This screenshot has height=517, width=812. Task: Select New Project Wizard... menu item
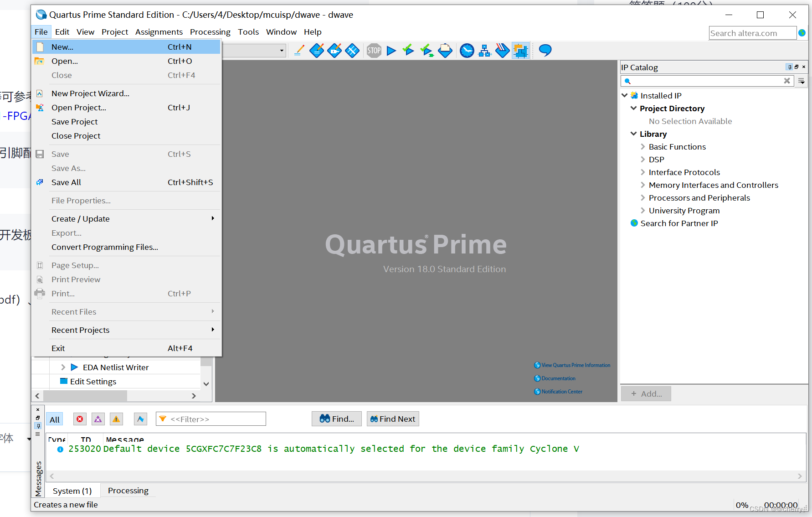pos(126,93)
